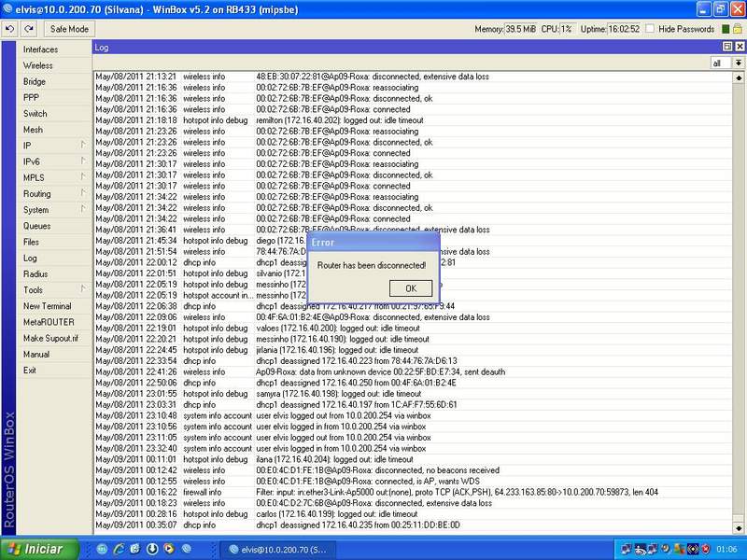Select the 23:01:55 samyra logged out row
The width and height of the screenshot is (747, 560).
coord(413,394)
